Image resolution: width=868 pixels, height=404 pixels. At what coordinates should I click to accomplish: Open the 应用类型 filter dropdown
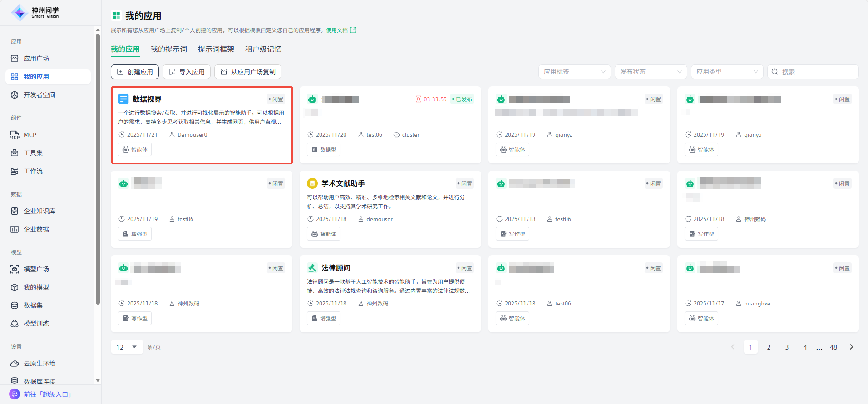tap(727, 72)
